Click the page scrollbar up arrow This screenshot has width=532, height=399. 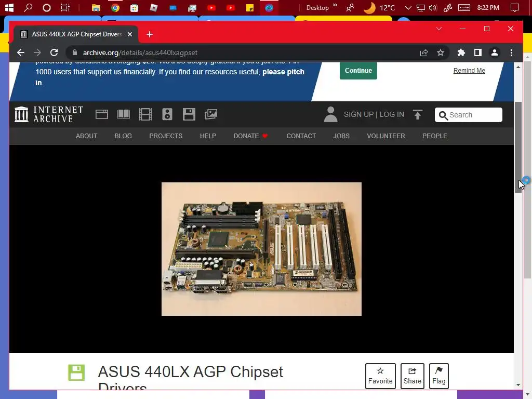point(518,67)
